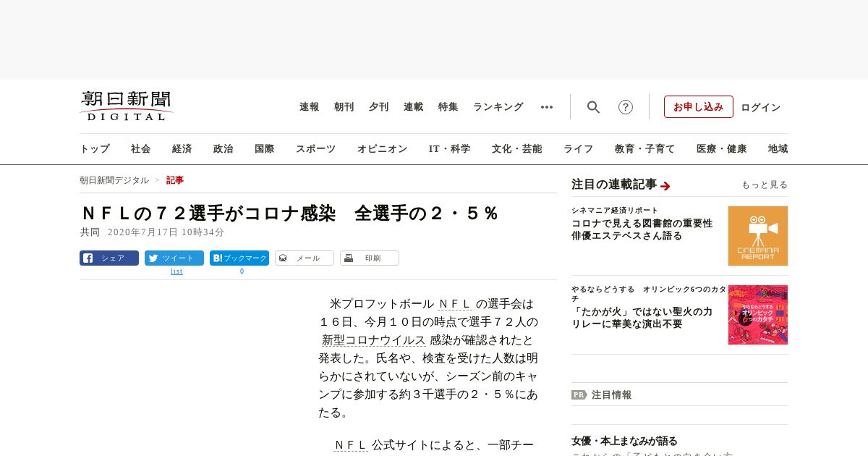Screen dimensions: 868x456
Task: Open the 朝刊 menu item
Action: [344, 107]
